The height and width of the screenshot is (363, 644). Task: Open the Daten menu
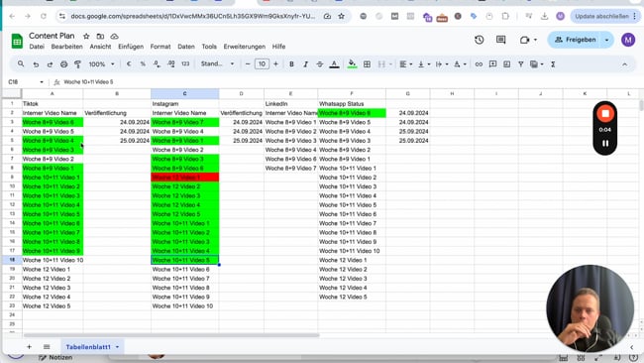186,47
